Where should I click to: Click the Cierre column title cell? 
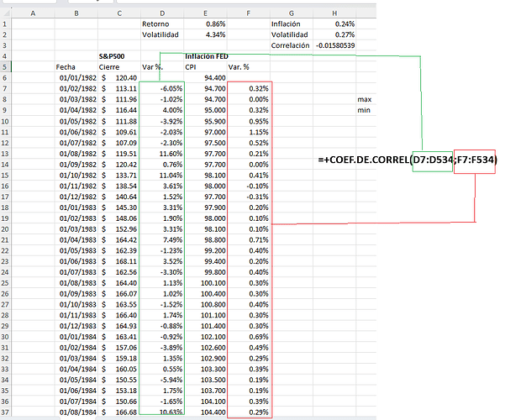(x=110, y=66)
